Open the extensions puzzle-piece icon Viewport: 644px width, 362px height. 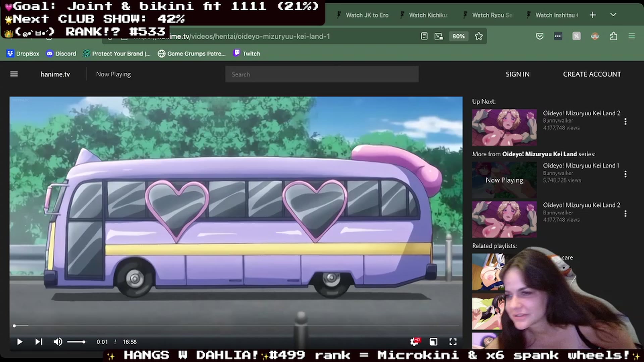(x=613, y=36)
